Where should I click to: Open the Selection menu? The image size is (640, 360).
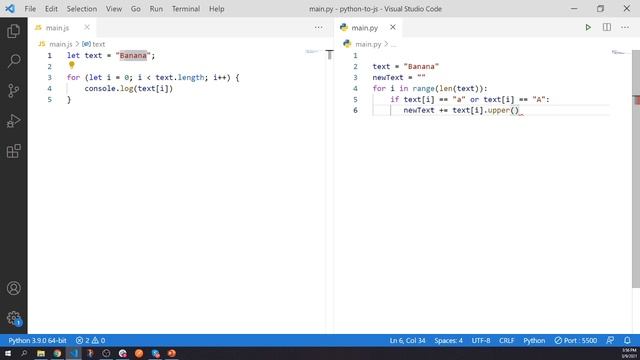click(82, 9)
